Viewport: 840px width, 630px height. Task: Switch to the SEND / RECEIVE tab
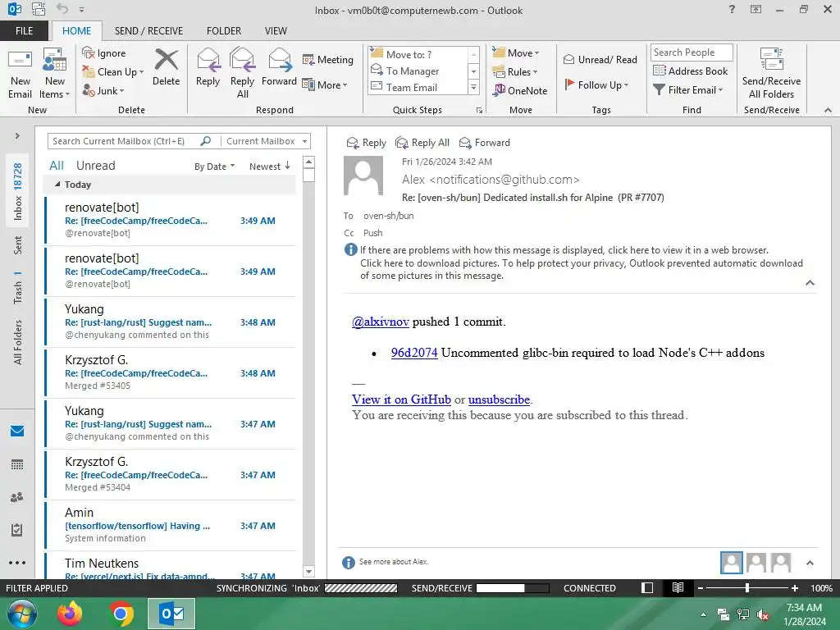(149, 30)
